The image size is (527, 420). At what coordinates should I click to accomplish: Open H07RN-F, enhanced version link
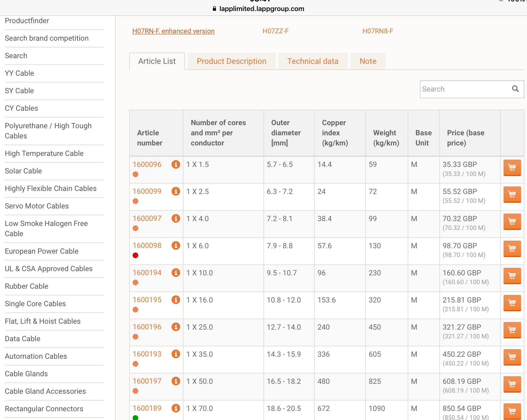pos(173,31)
